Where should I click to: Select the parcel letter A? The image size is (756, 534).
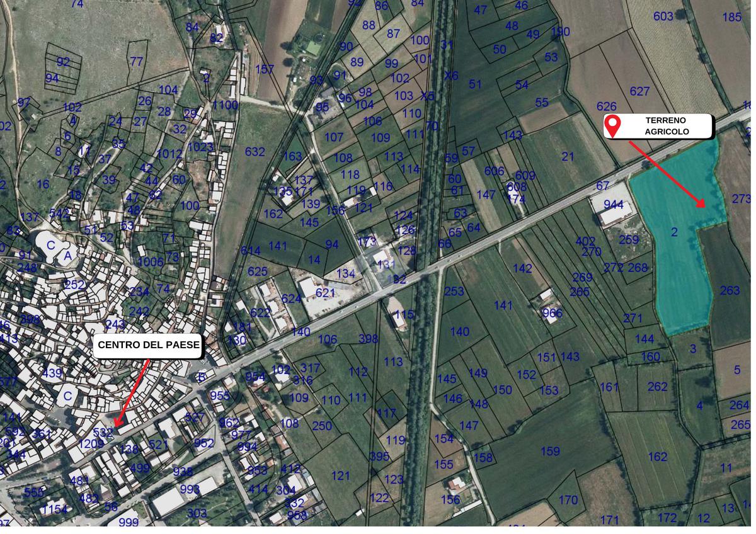point(68,256)
